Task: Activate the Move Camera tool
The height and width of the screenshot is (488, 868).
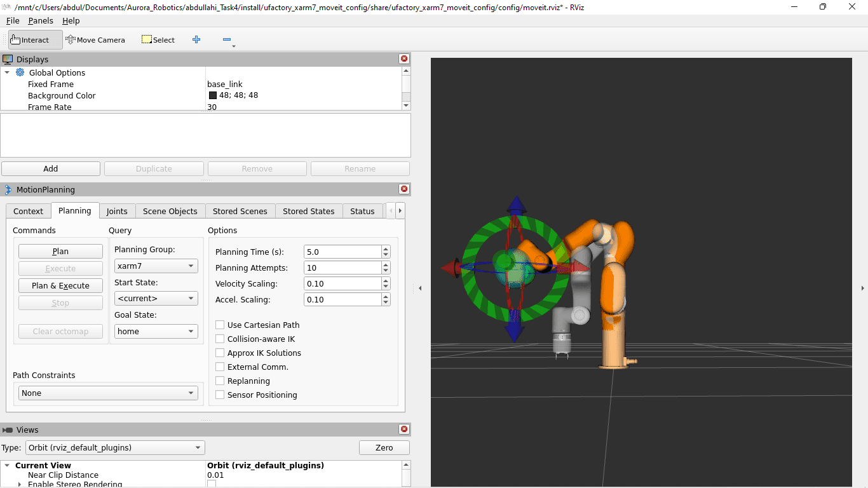Action: (95, 39)
